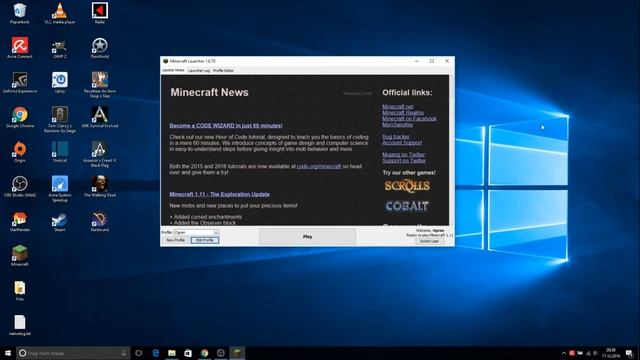Show hidden system tray icons
The height and width of the screenshot is (360, 640).
click(x=564, y=353)
